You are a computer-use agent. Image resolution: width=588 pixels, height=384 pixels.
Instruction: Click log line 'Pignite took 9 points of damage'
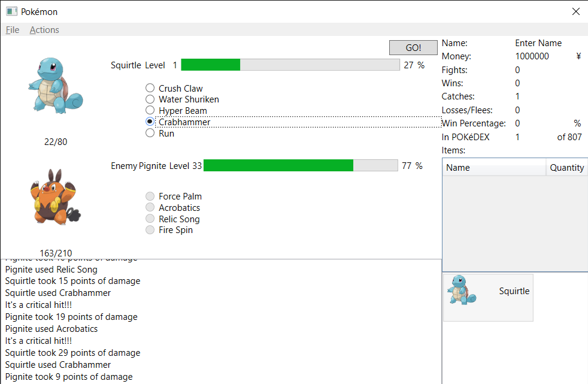[x=69, y=377]
